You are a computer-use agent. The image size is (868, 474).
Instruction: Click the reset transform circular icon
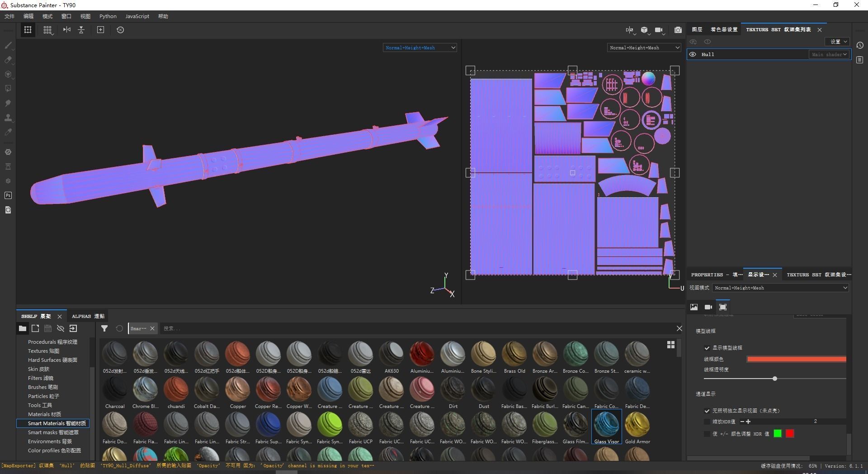(x=120, y=30)
